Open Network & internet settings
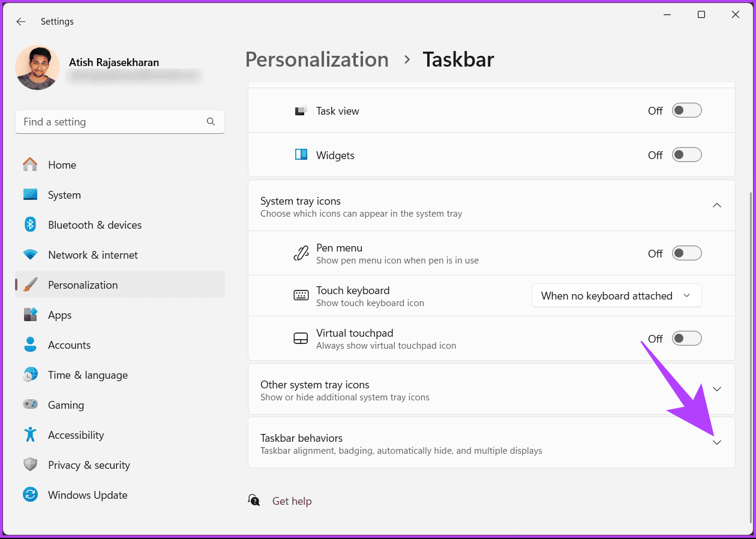The height and width of the screenshot is (539, 756). [120, 254]
